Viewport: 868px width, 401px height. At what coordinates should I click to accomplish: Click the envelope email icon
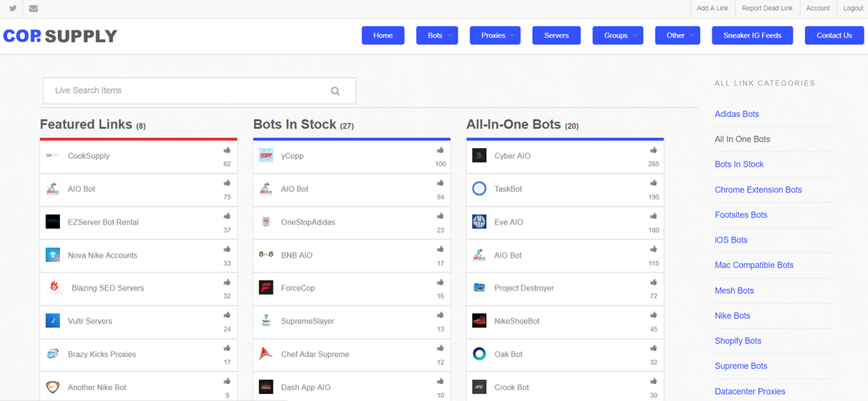pyautogui.click(x=33, y=9)
